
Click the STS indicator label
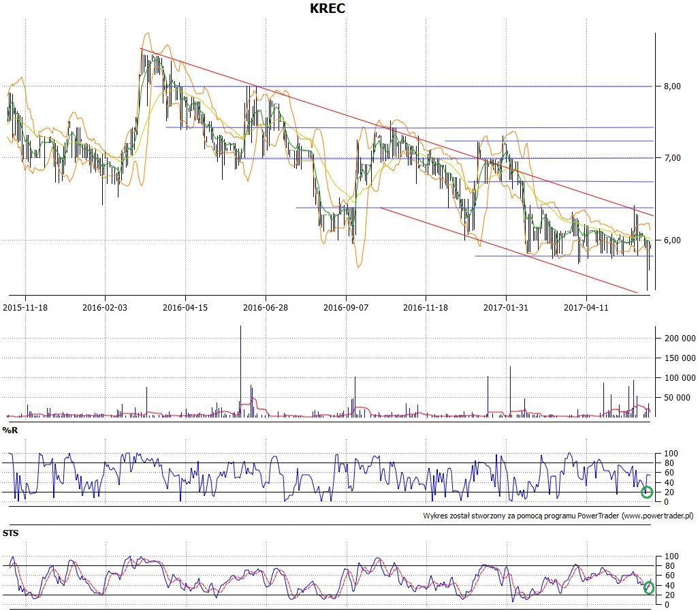click(11, 533)
